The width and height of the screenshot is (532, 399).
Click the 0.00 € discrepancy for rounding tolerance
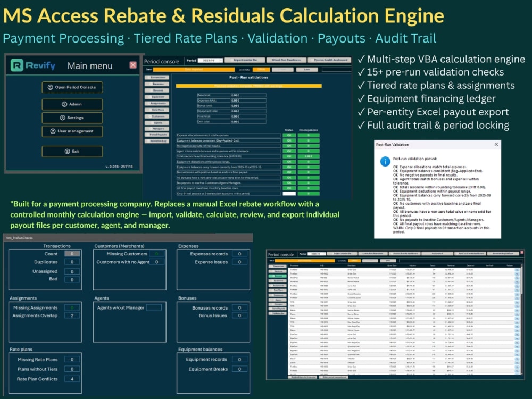tap(309, 156)
